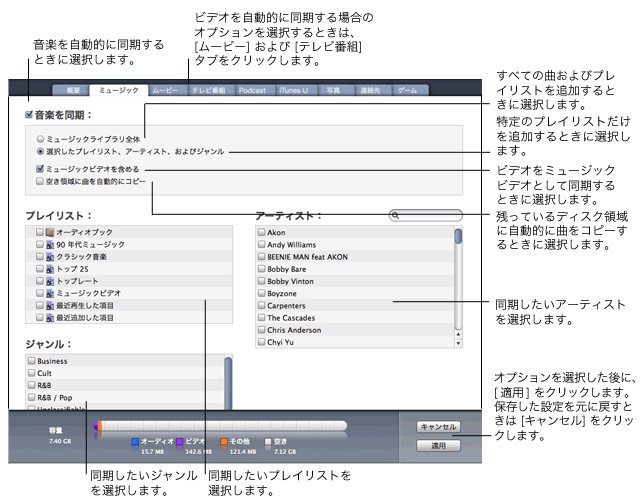Click the artist list scrollbar thumb

[x=458, y=236]
